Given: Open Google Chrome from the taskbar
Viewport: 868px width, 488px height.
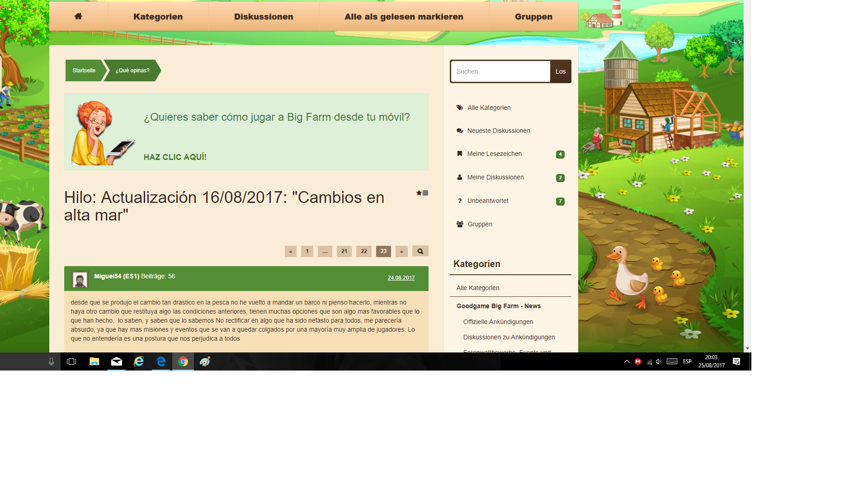Looking at the screenshot, I should pyautogui.click(x=183, y=361).
